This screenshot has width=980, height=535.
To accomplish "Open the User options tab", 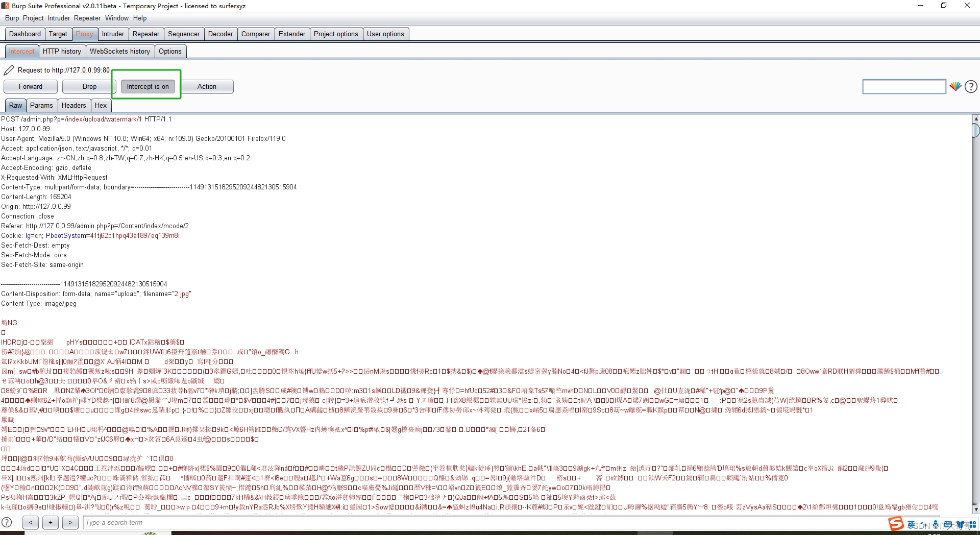I will click(x=385, y=34).
